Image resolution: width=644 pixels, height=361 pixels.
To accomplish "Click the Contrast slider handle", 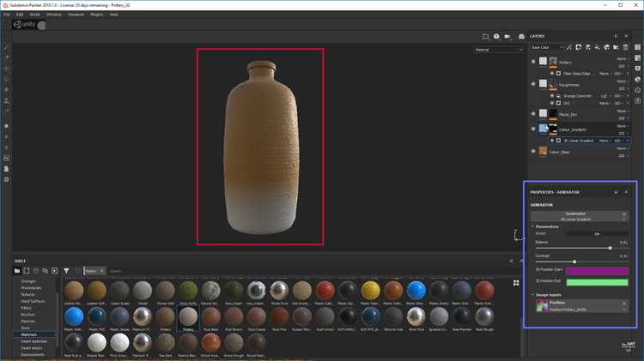I will click(574, 262).
